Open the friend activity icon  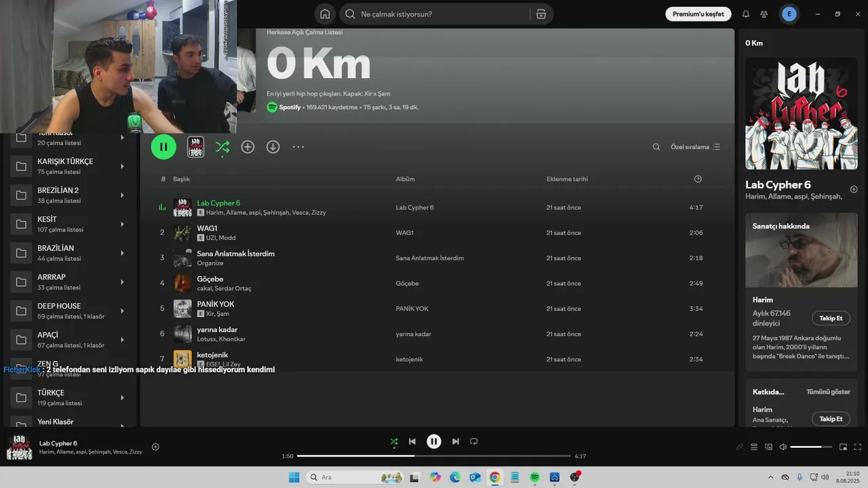point(764,14)
